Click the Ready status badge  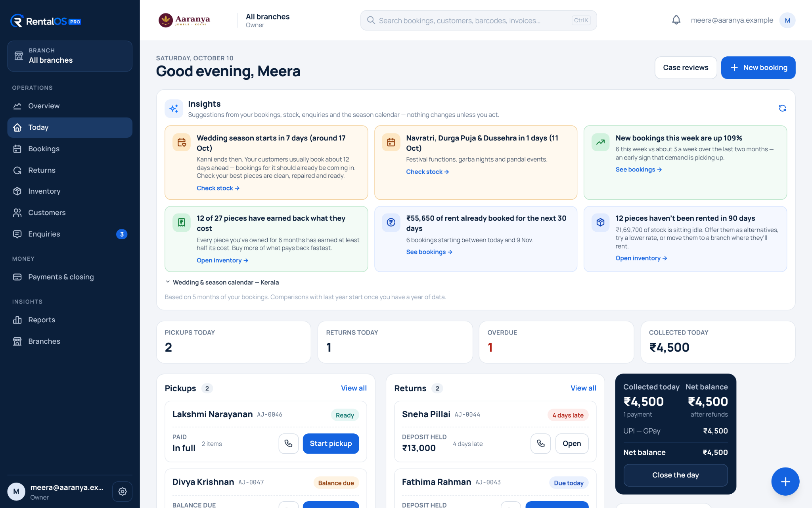(x=345, y=415)
